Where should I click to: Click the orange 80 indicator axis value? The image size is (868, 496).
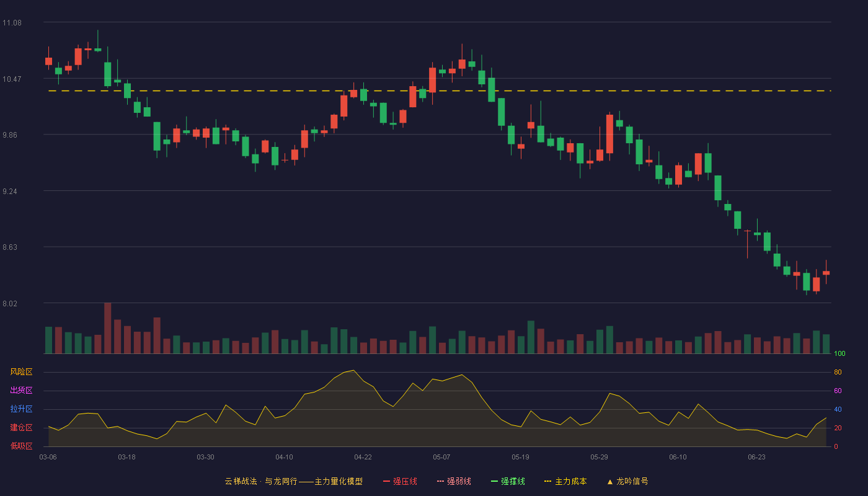(x=838, y=373)
